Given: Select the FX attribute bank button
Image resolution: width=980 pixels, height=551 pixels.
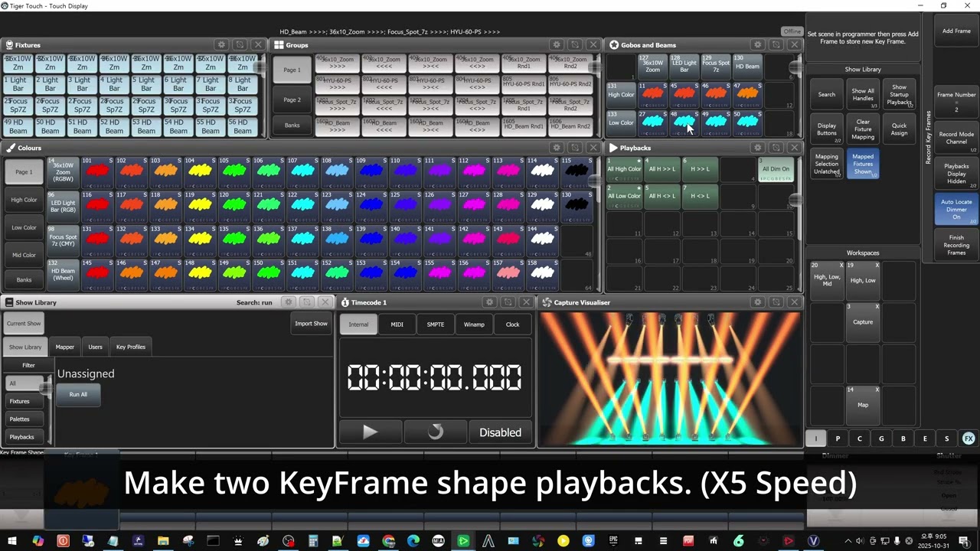Looking at the screenshot, I should click(x=969, y=439).
